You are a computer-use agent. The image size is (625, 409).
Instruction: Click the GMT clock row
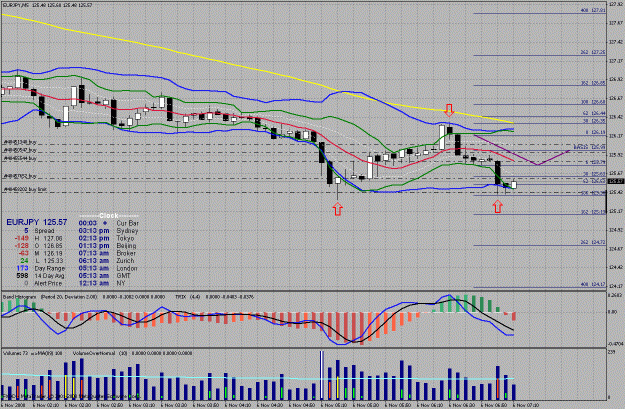click(x=104, y=275)
